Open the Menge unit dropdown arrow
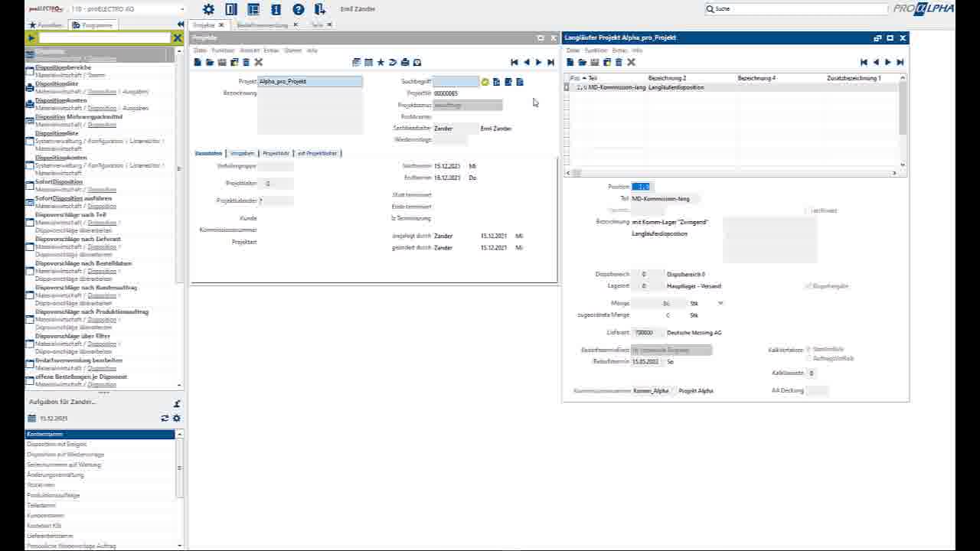Viewport: 980px width, 551px height. [x=720, y=303]
